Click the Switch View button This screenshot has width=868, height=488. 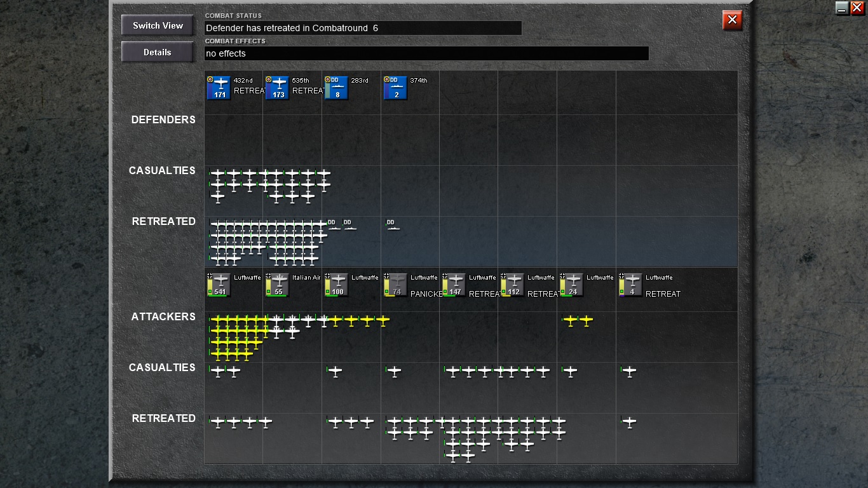158,25
